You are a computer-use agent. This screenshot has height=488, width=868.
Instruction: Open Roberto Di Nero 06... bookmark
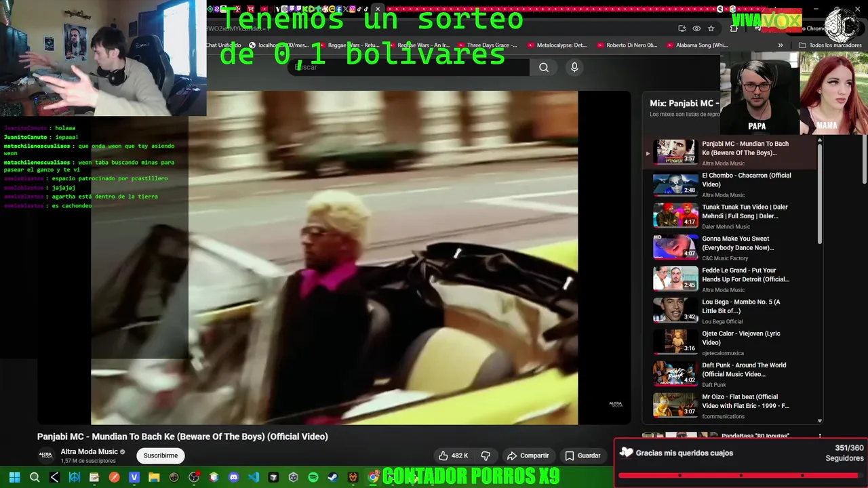pyautogui.click(x=626, y=45)
